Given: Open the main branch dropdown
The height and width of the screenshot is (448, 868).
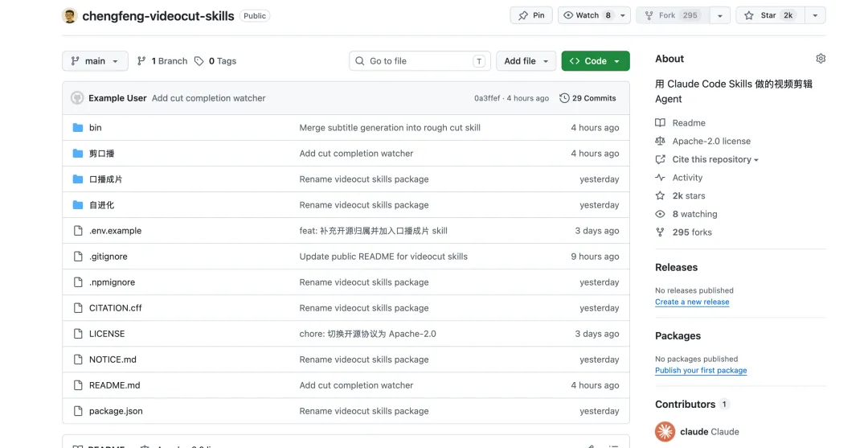Looking at the screenshot, I should (95, 61).
